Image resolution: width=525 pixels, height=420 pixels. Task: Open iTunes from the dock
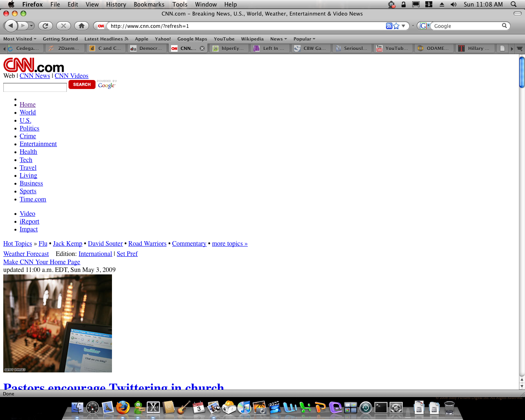244,408
